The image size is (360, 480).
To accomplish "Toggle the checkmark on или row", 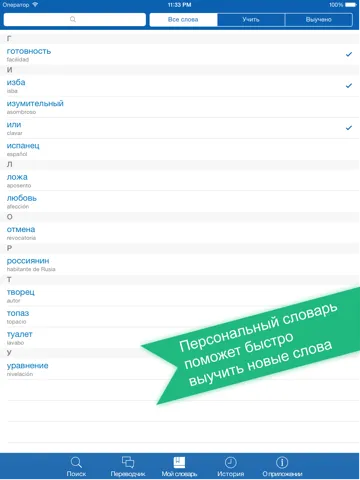I will pos(349,128).
